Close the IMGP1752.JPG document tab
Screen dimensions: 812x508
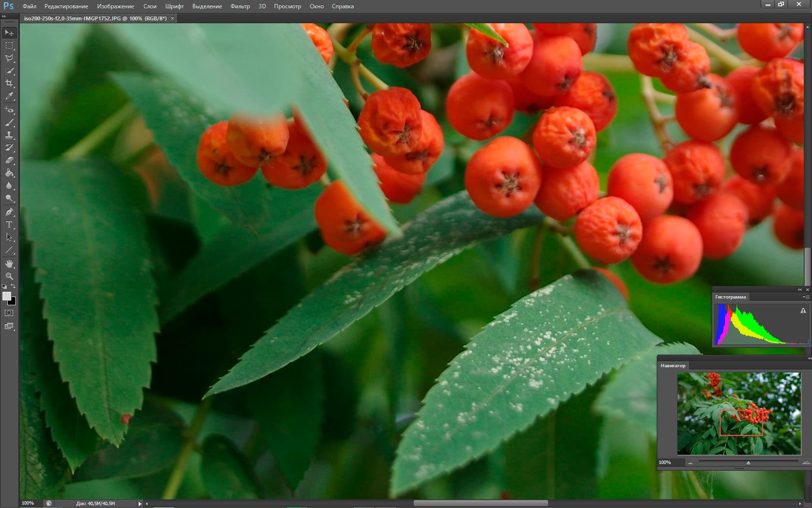(x=173, y=18)
